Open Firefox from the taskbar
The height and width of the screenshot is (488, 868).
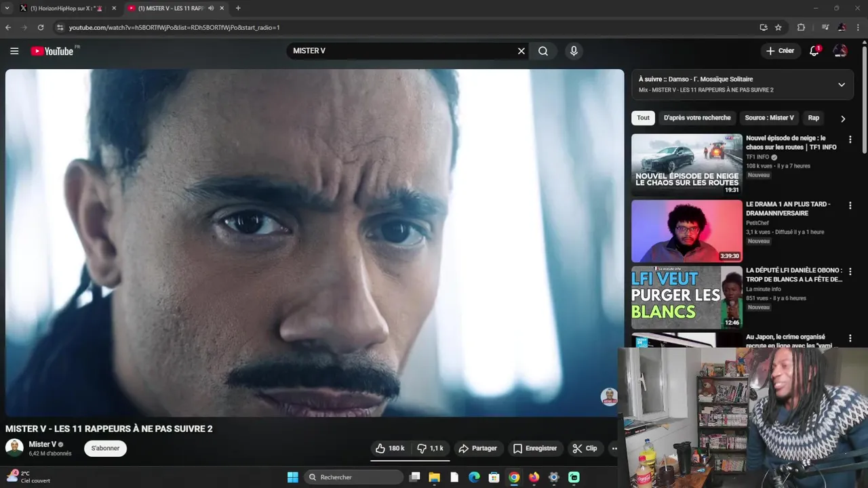[534, 477]
